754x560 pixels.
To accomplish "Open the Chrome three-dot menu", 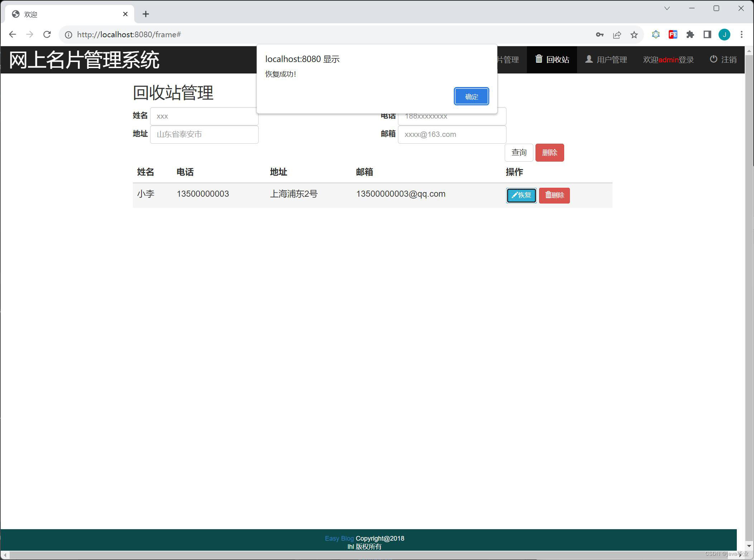I will pyautogui.click(x=742, y=34).
